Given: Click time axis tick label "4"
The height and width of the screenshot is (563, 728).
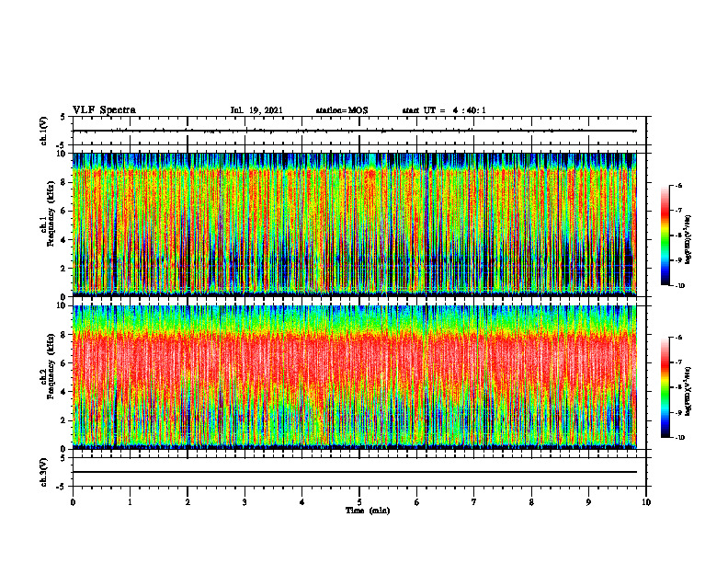Looking at the screenshot, I should pyautogui.click(x=302, y=502).
